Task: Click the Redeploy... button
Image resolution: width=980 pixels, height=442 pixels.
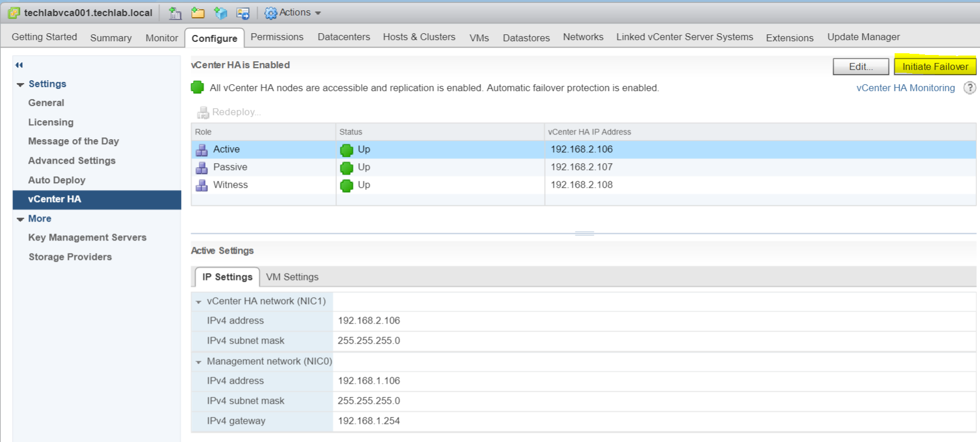Action: coord(229,112)
